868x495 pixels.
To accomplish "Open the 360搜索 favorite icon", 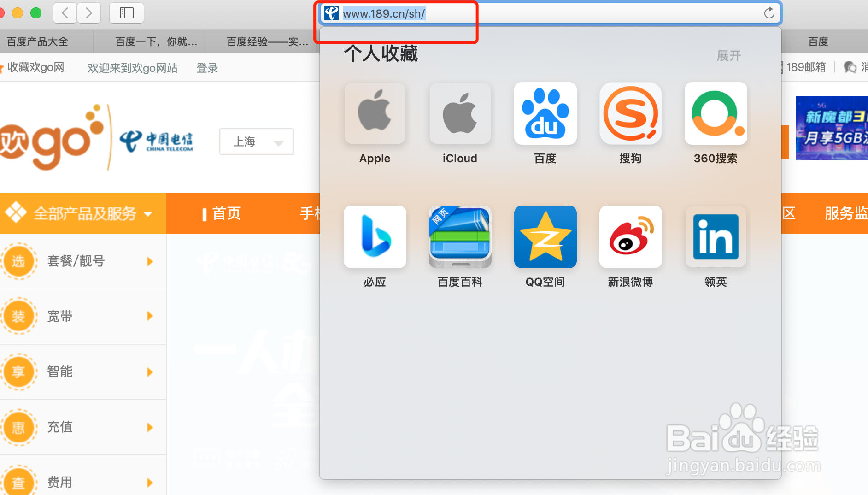I will pos(716,113).
